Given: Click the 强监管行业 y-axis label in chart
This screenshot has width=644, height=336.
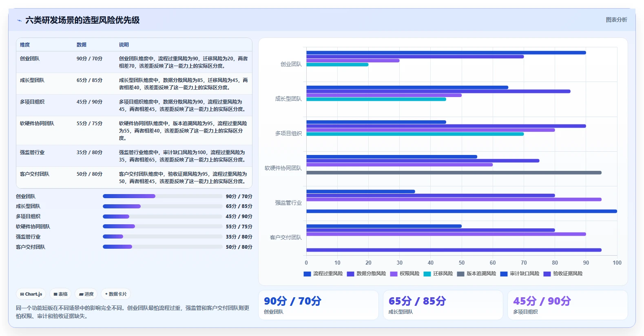Looking at the screenshot, I should tap(288, 203).
